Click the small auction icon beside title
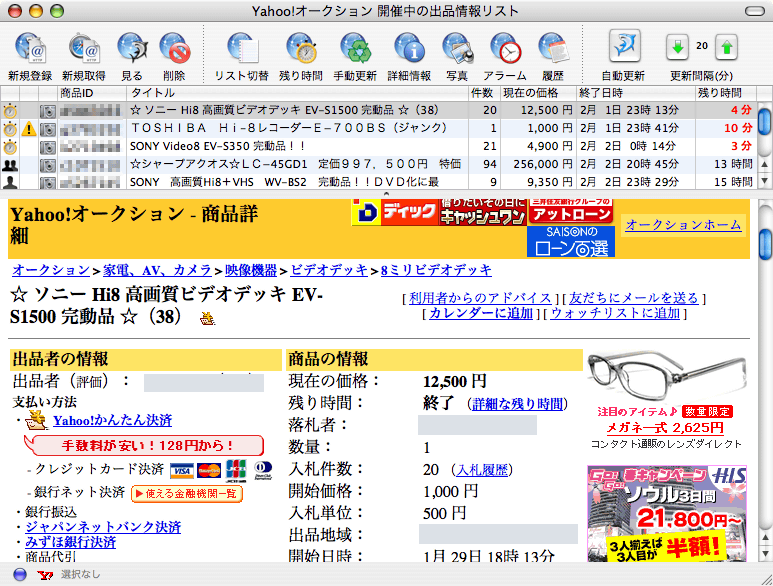 tap(207, 319)
